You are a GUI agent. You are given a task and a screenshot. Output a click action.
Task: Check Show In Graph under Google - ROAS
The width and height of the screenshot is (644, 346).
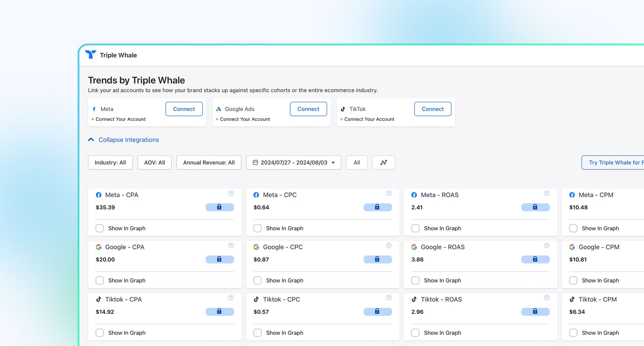[x=415, y=280]
